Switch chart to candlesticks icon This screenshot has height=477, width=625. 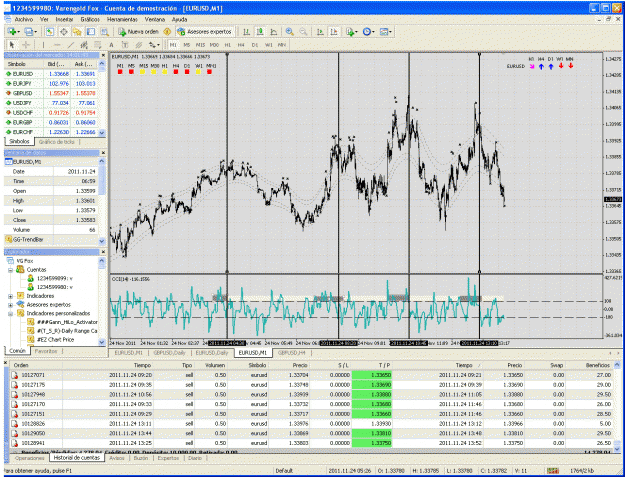tap(260, 32)
